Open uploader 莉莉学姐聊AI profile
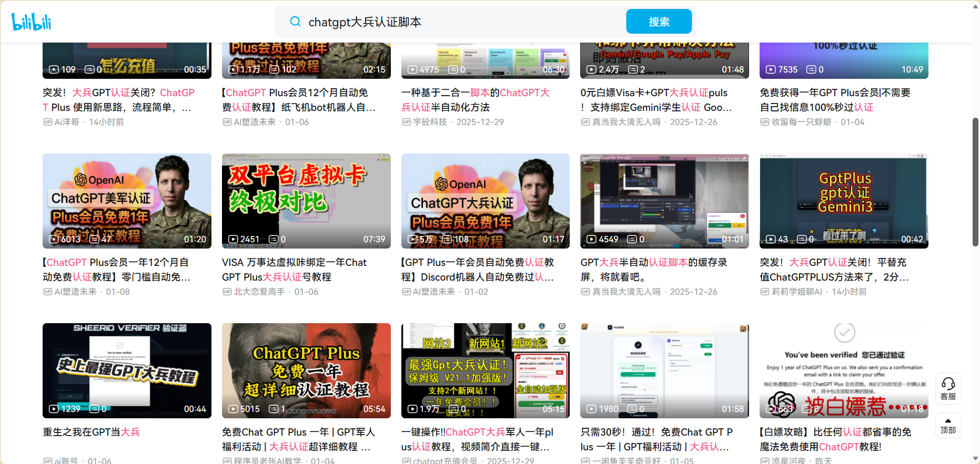 point(796,292)
